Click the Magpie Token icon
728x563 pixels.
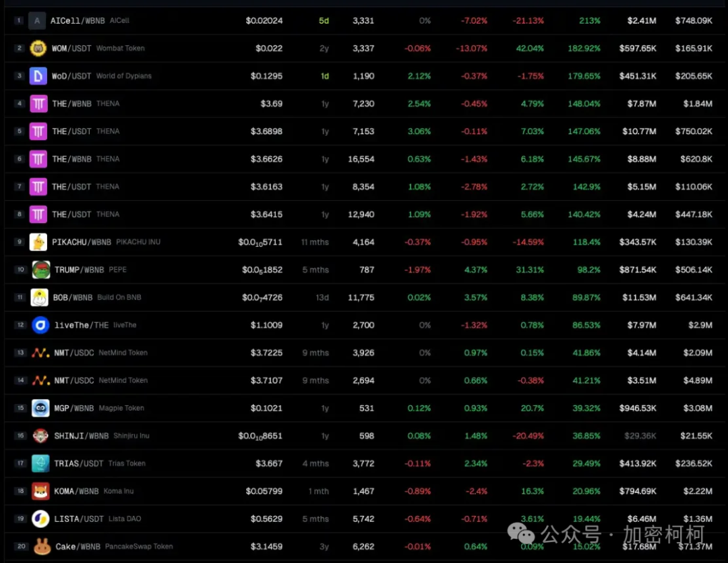click(40, 408)
